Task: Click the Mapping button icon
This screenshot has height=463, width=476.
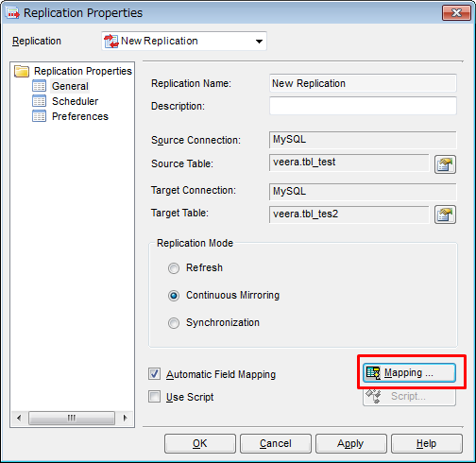Action: [x=373, y=373]
